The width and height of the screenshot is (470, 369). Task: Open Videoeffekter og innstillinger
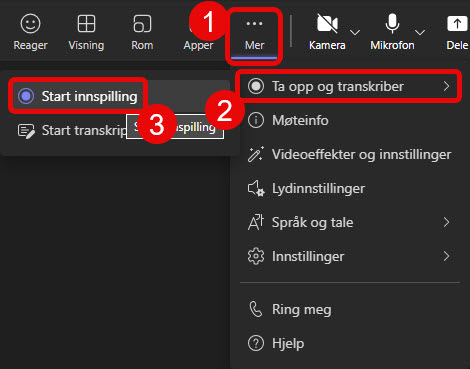(x=350, y=154)
